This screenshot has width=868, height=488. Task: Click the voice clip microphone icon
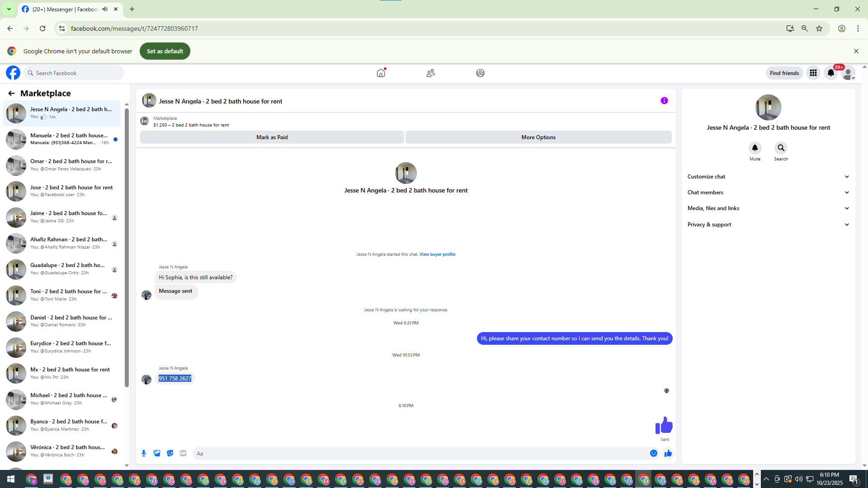point(144,453)
